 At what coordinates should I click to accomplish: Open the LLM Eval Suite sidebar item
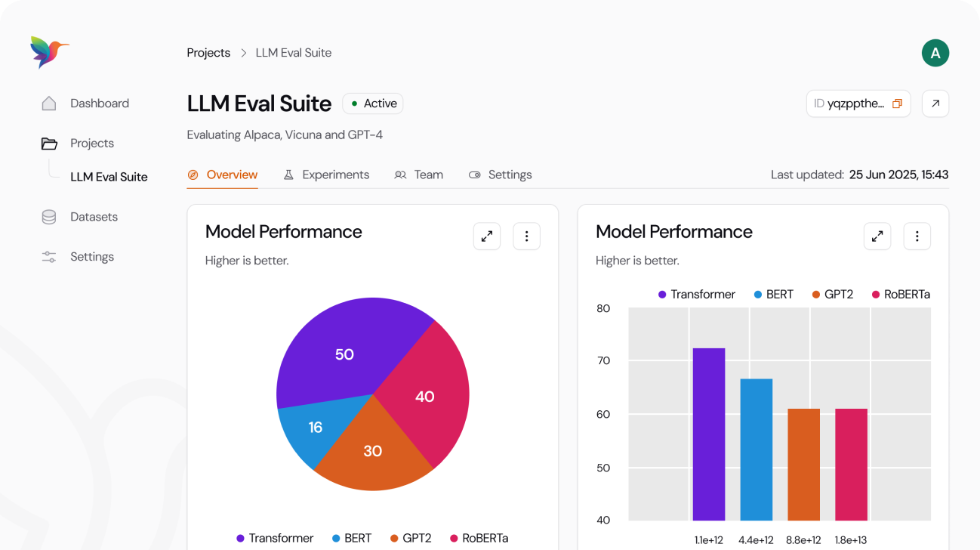pyautogui.click(x=109, y=177)
